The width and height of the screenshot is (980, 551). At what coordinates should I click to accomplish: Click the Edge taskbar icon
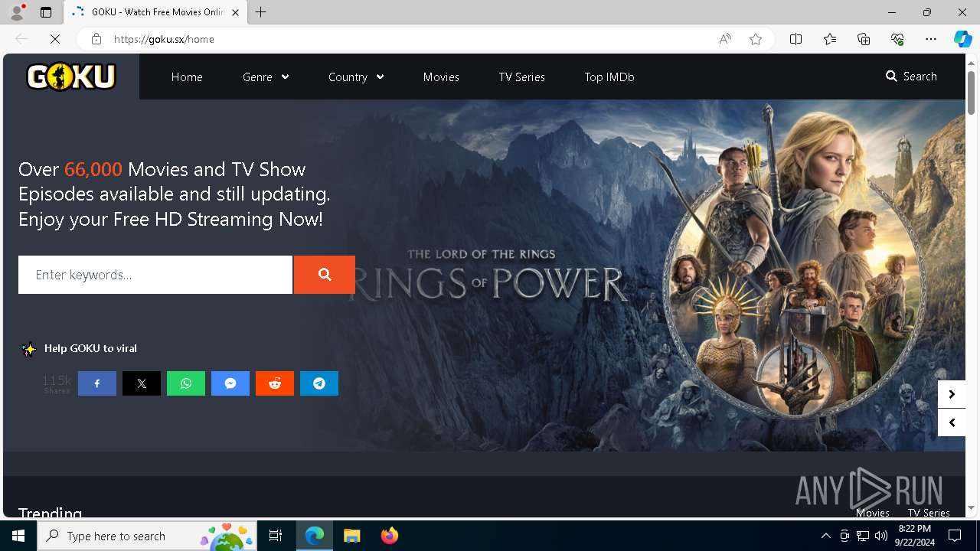[x=315, y=536]
